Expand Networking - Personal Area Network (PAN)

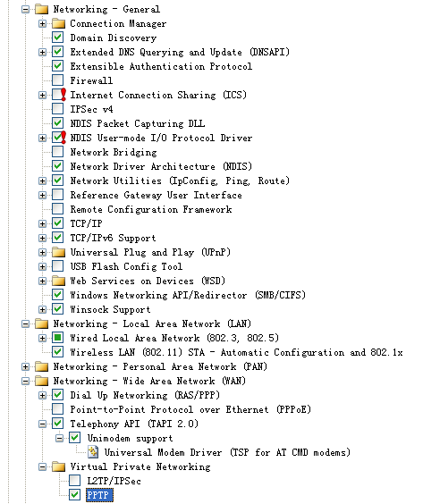click(x=25, y=366)
